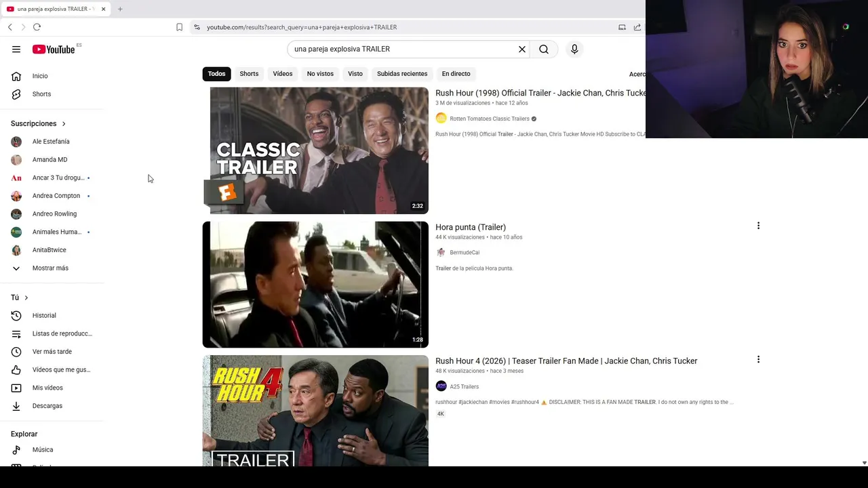Open a new browser tab
Viewport: 868px width, 488px height.
120,9
